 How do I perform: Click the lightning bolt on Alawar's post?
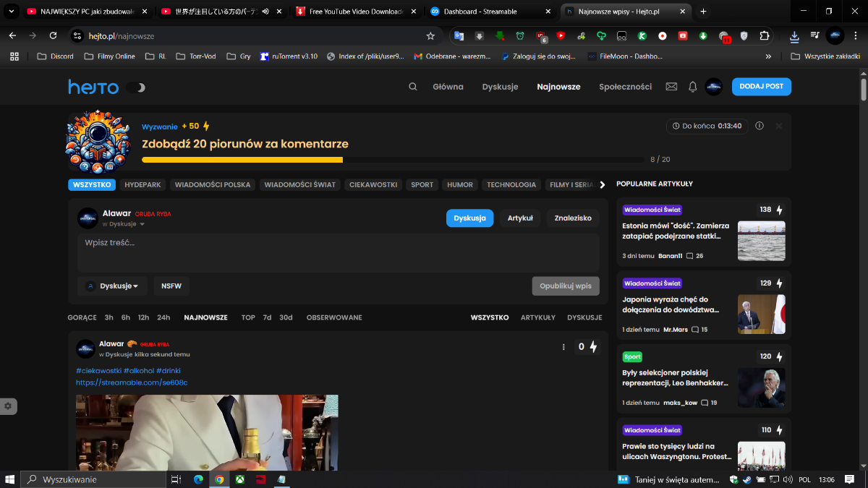click(x=593, y=347)
